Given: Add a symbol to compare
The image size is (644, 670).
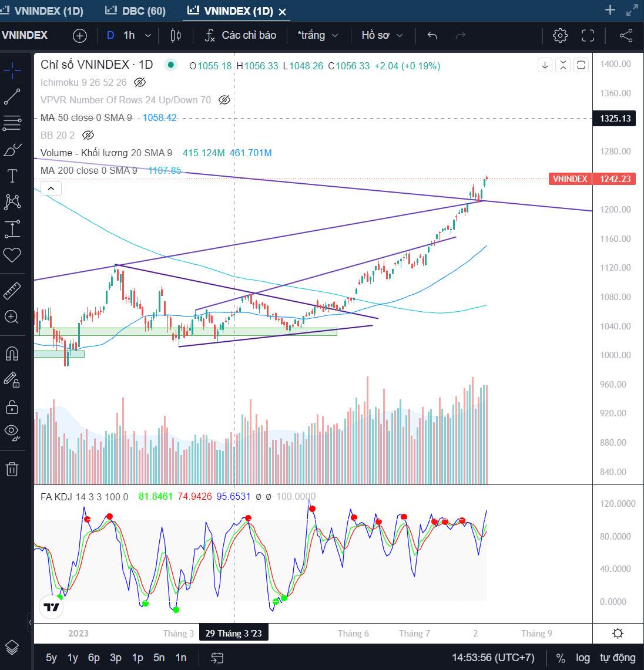Looking at the screenshot, I should pyautogui.click(x=79, y=35).
